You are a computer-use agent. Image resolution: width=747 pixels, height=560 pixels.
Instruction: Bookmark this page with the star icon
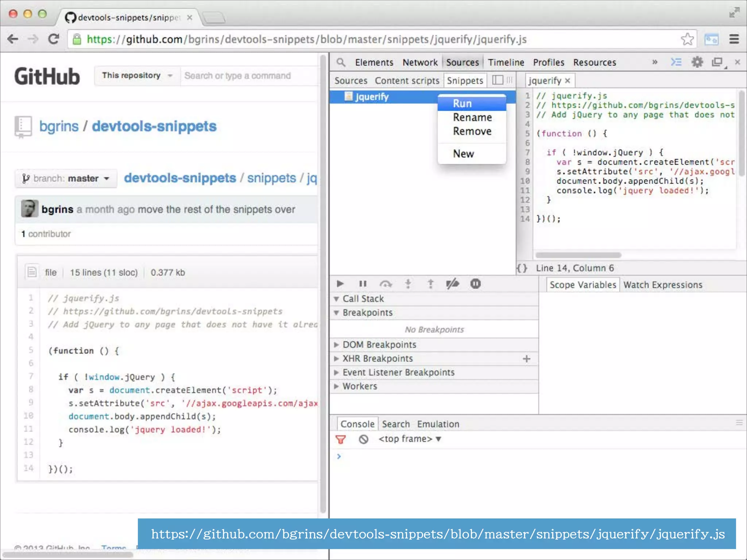coord(687,39)
